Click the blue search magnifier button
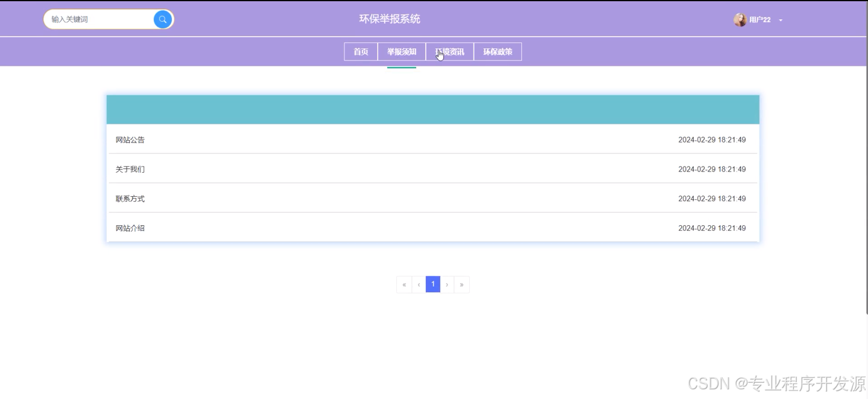The image size is (868, 399). pyautogui.click(x=163, y=19)
